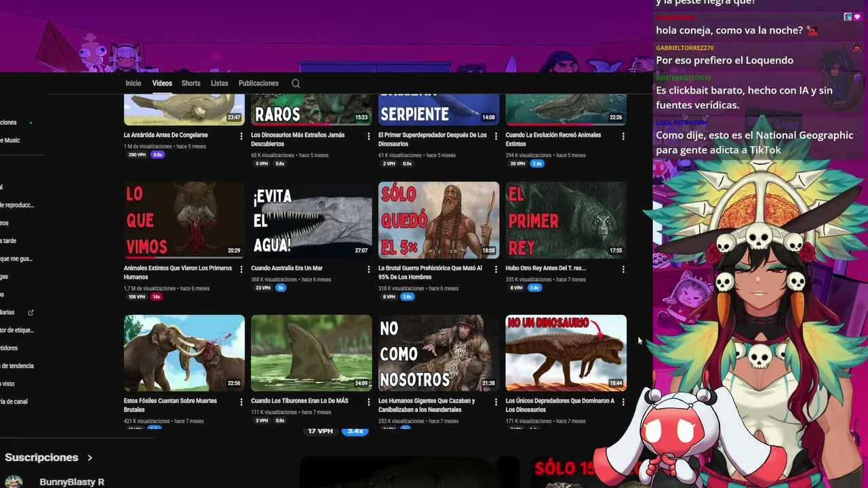
Task: Play the '¡EVITA EL AGUA!' thumbnail
Action: click(311, 220)
